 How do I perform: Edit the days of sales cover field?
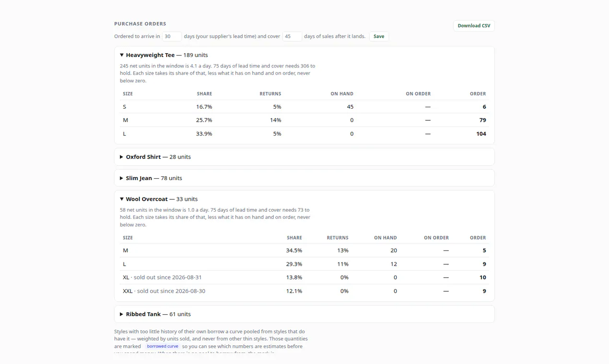coord(292,36)
